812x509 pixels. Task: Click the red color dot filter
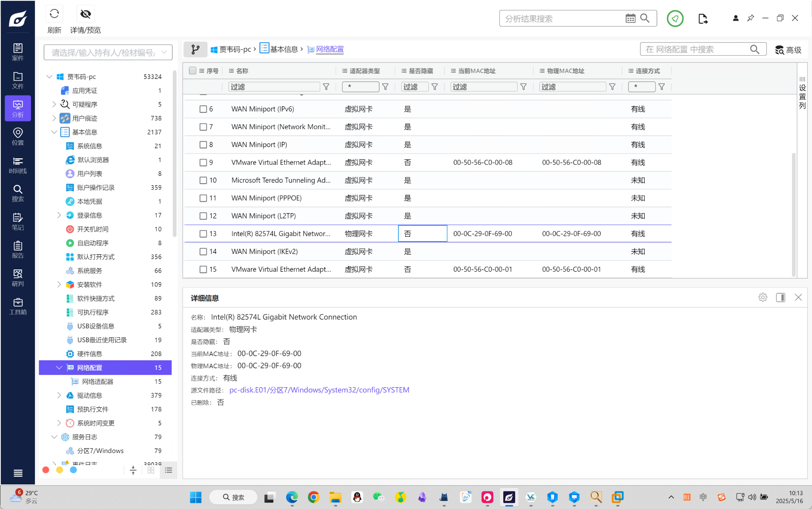click(46, 470)
